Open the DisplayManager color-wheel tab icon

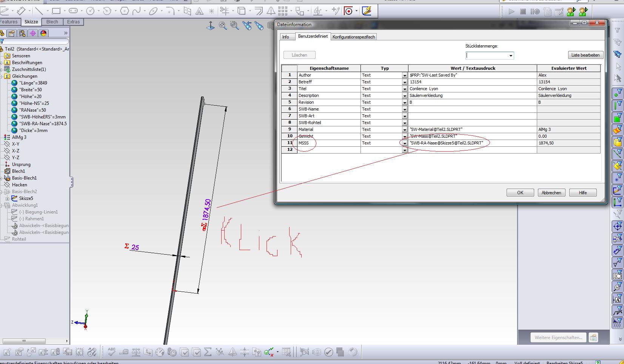(x=43, y=33)
